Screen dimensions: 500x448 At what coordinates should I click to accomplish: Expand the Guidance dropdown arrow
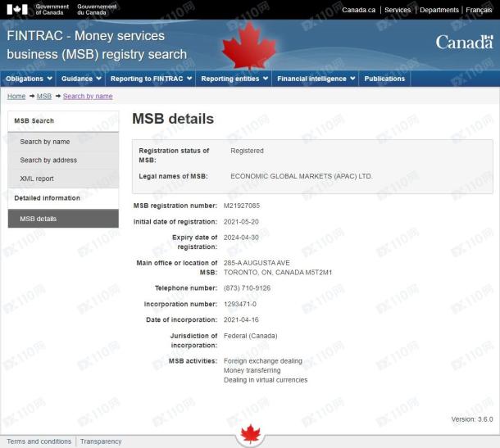(99, 79)
